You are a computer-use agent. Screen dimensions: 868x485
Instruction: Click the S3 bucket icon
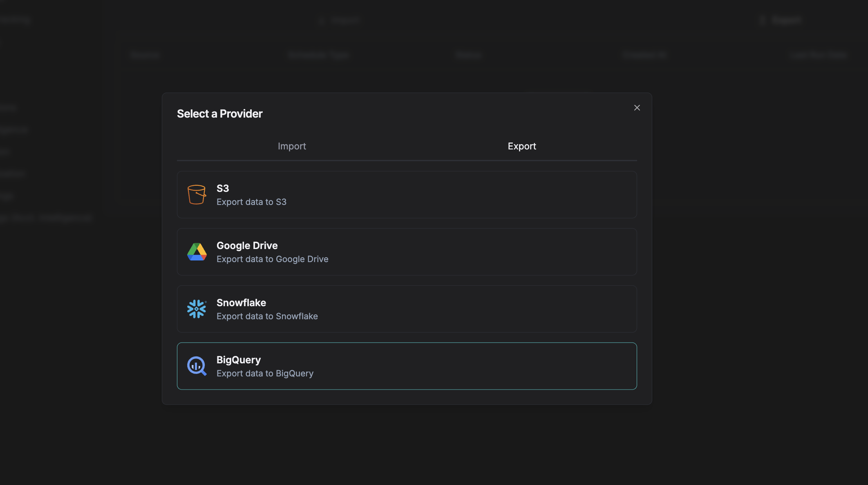[x=197, y=195]
